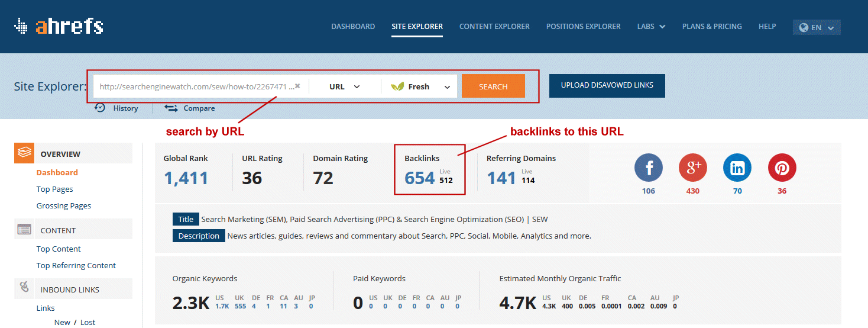This screenshot has width=868, height=328.
Task: Click LinkedIn count 70
Action: point(737,191)
